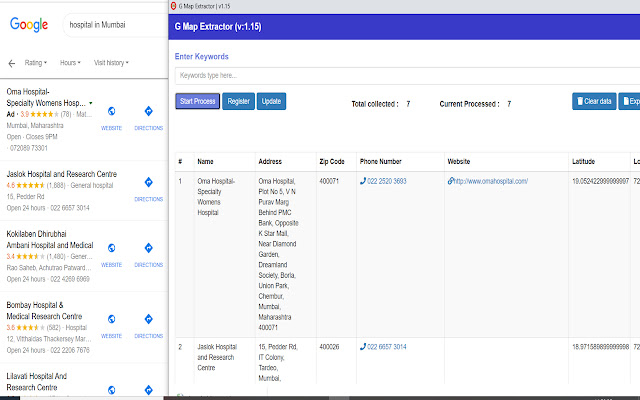Click G Map Extractor window title icon
The width and height of the screenshot is (640, 400).
(x=173, y=6)
